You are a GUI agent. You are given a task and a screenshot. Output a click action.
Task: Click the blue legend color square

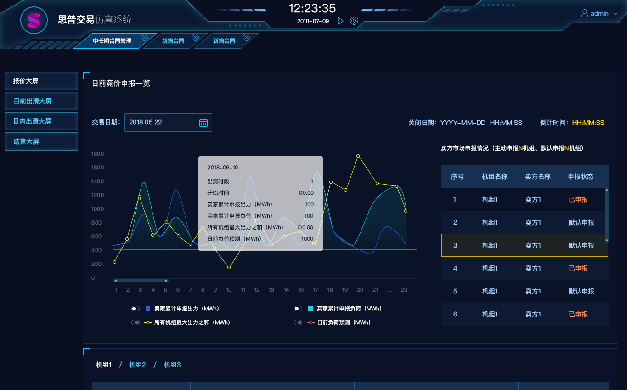148,308
